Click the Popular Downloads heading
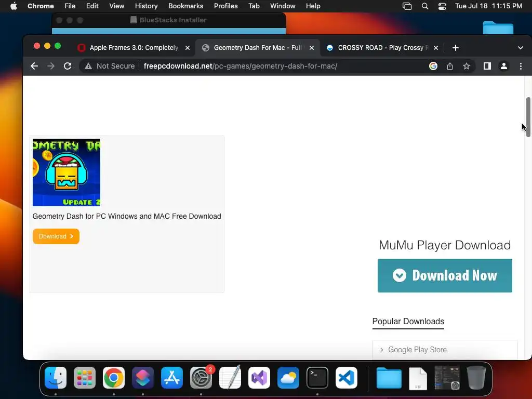The height and width of the screenshot is (399, 532). point(408,321)
